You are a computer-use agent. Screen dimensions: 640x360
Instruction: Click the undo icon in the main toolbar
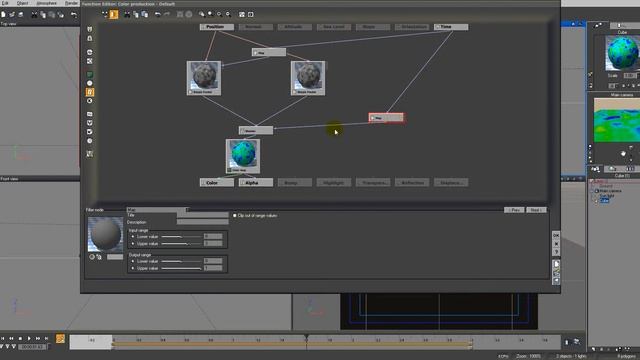[73, 15]
